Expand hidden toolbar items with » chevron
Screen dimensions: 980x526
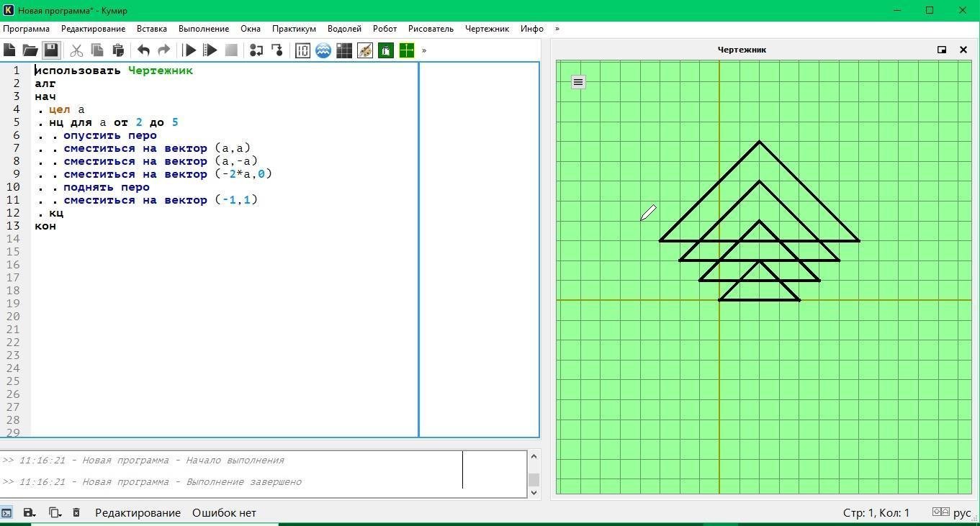pos(424,50)
